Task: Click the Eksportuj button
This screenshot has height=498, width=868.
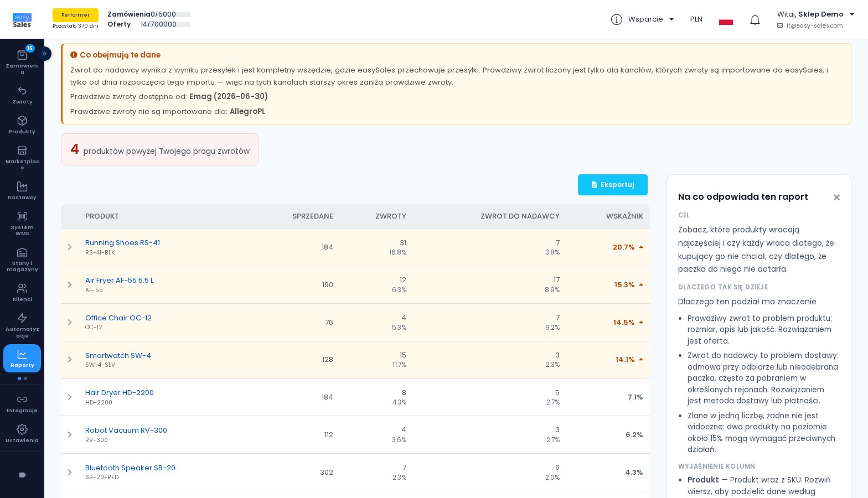Action: (613, 185)
